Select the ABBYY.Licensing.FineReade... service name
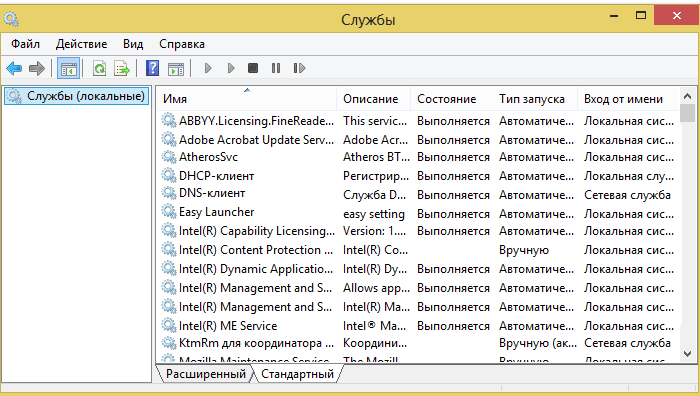This screenshot has width=700, height=396. [256, 121]
